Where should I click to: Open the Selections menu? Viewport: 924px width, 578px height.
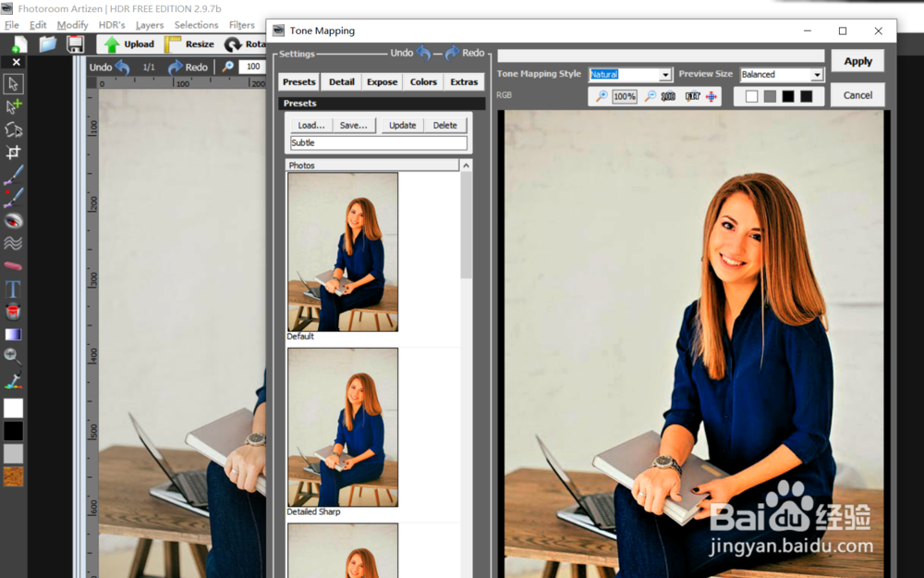[x=196, y=25]
